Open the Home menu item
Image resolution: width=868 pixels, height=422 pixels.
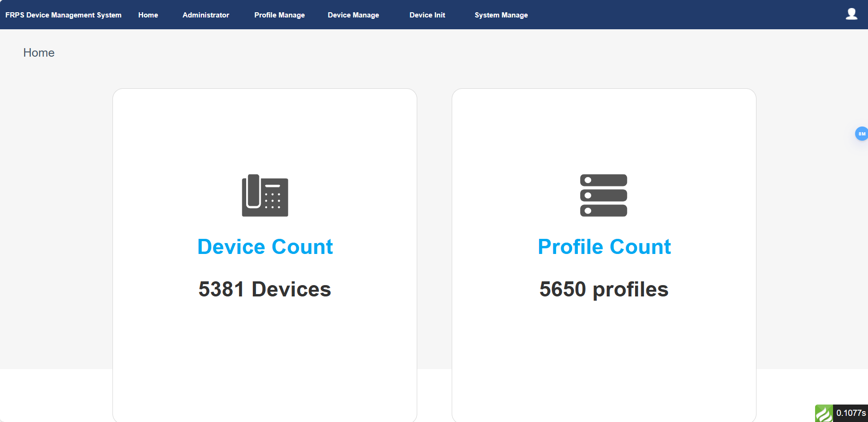click(148, 15)
